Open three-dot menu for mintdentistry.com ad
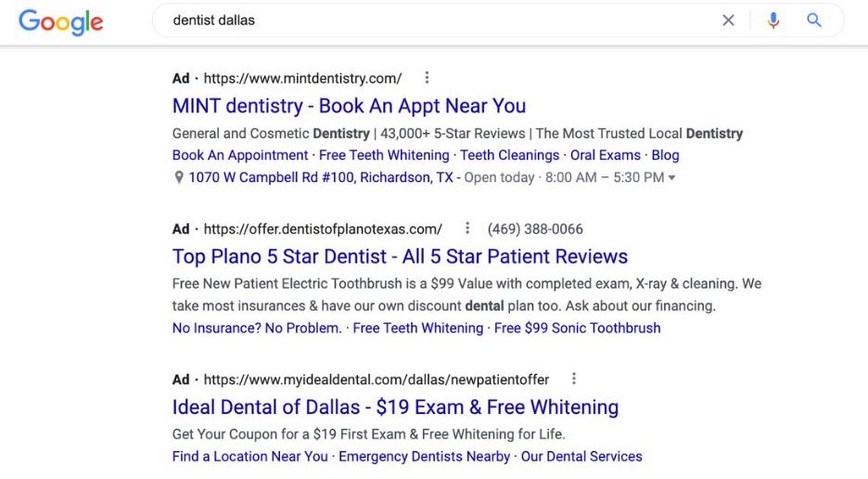 427,78
